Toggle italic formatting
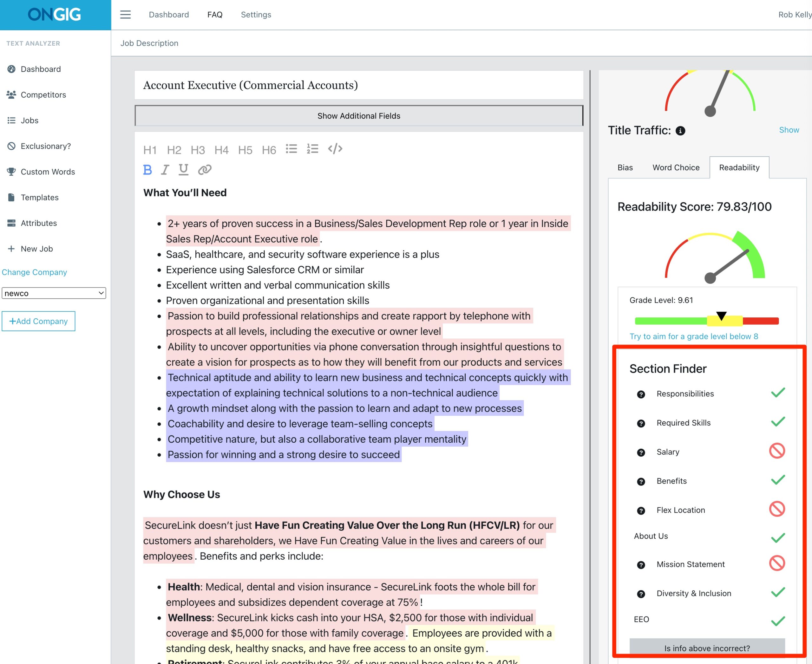The image size is (812, 664). point(165,169)
